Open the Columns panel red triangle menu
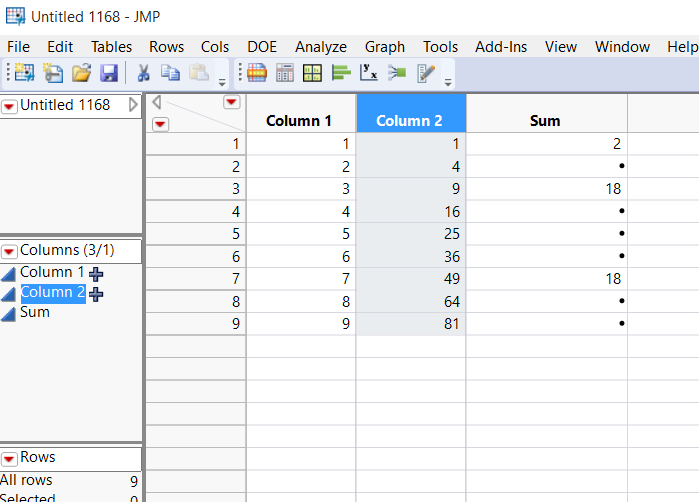The height and width of the screenshot is (502, 699). [9, 251]
